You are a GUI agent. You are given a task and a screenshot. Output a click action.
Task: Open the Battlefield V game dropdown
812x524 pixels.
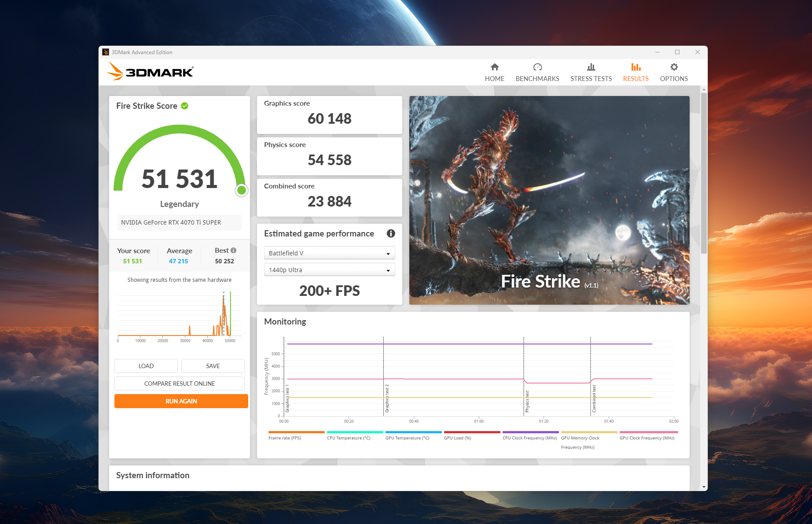click(329, 253)
